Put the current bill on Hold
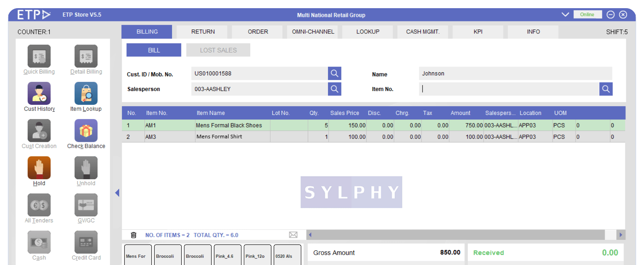644x265 pixels. pos(39,168)
